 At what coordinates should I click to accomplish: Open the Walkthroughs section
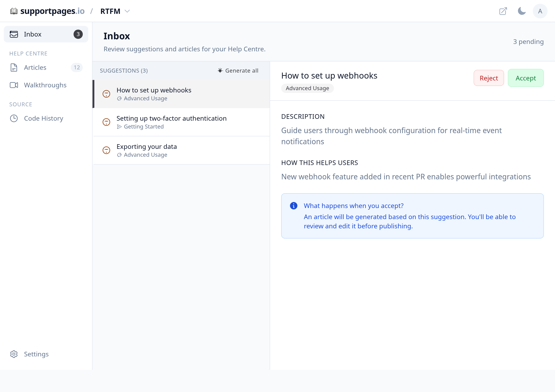[46, 85]
